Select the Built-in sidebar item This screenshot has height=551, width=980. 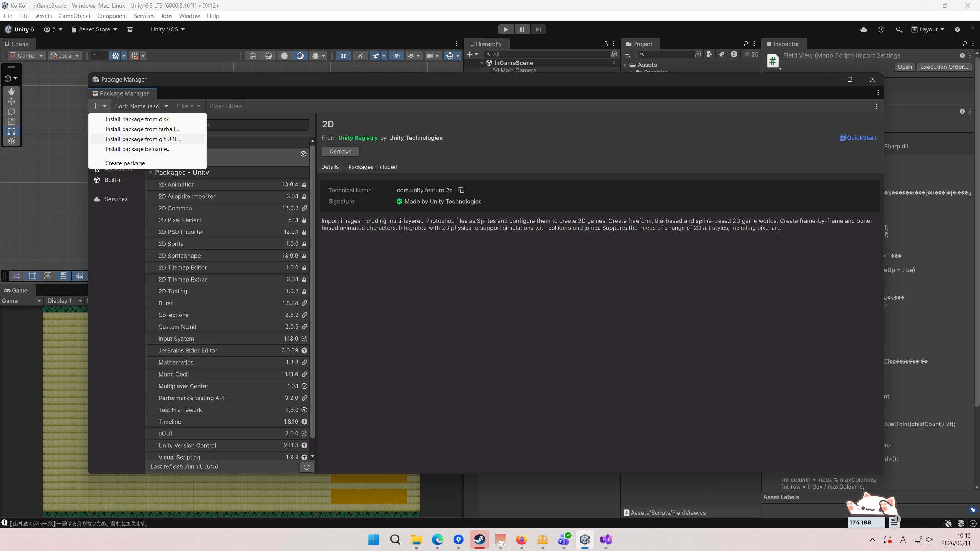tap(117, 180)
